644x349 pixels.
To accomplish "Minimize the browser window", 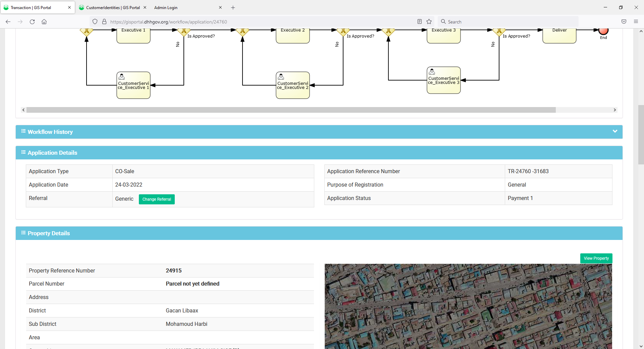I will tap(605, 7).
